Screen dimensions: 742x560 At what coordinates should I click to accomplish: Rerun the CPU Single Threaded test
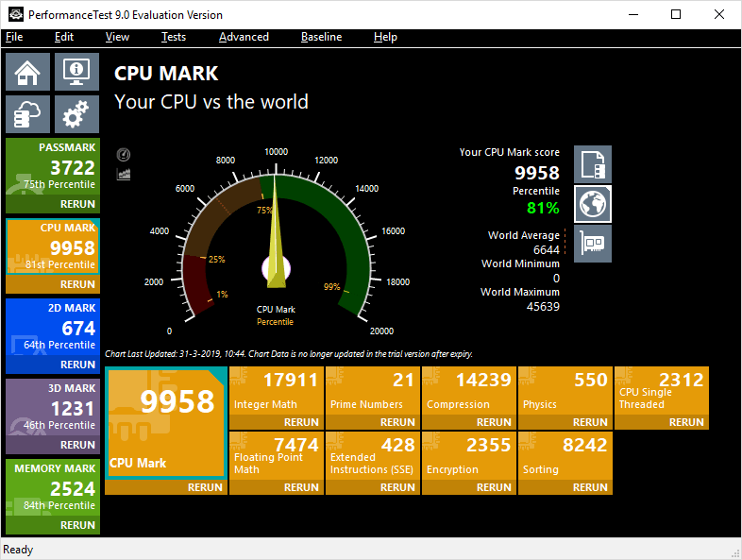coord(686,422)
